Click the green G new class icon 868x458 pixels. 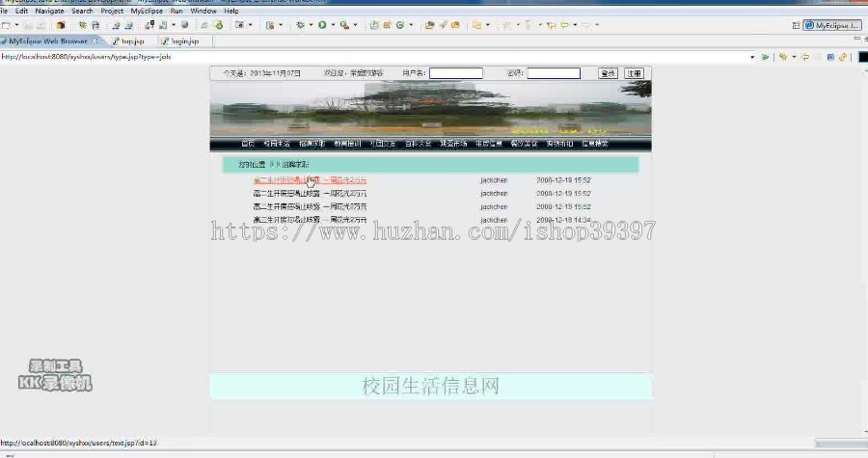pos(399,25)
